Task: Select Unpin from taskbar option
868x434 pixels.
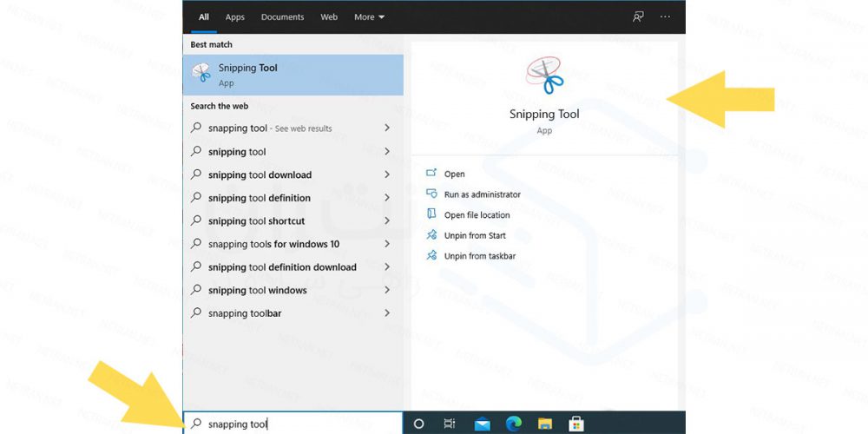Action: tap(479, 256)
